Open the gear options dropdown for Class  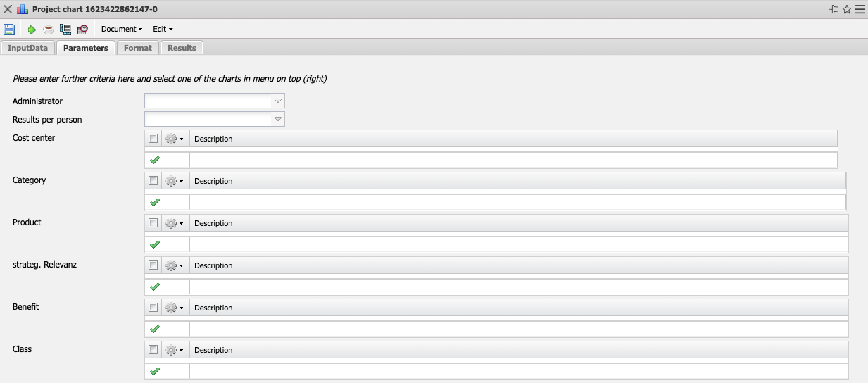174,350
